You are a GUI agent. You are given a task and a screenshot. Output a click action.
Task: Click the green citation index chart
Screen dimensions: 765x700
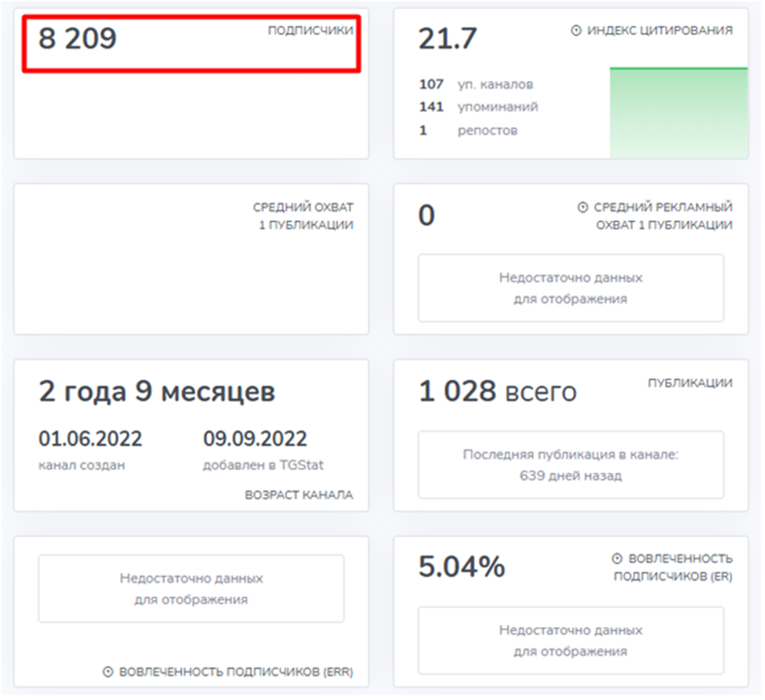pos(678,113)
